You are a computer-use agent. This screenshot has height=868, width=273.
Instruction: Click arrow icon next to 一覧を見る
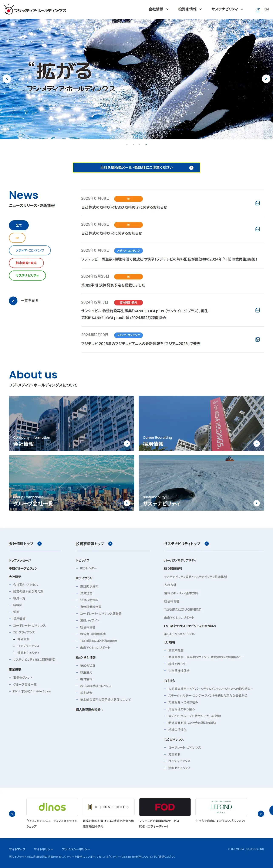13,301
